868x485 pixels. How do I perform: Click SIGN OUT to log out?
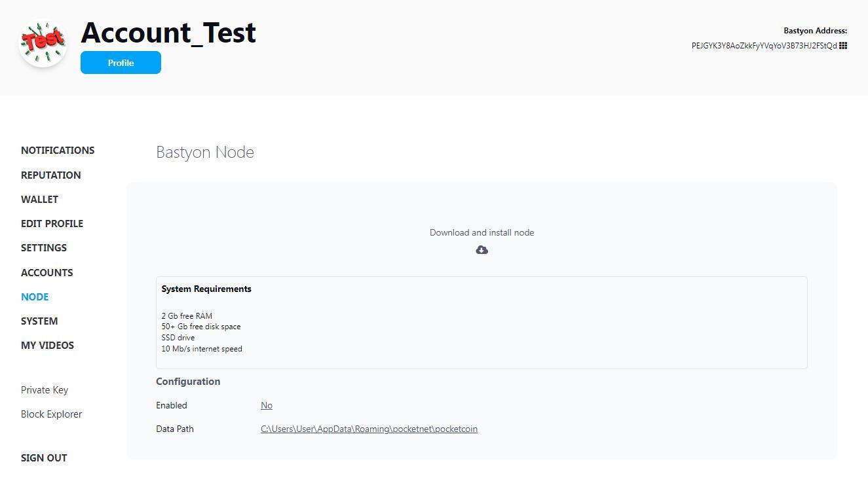pyautogui.click(x=43, y=458)
